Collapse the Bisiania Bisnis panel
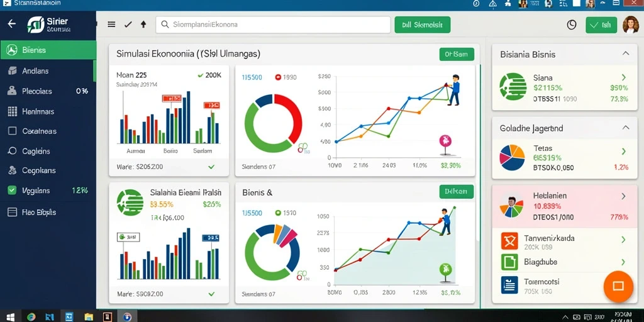 click(x=626, y=53)
